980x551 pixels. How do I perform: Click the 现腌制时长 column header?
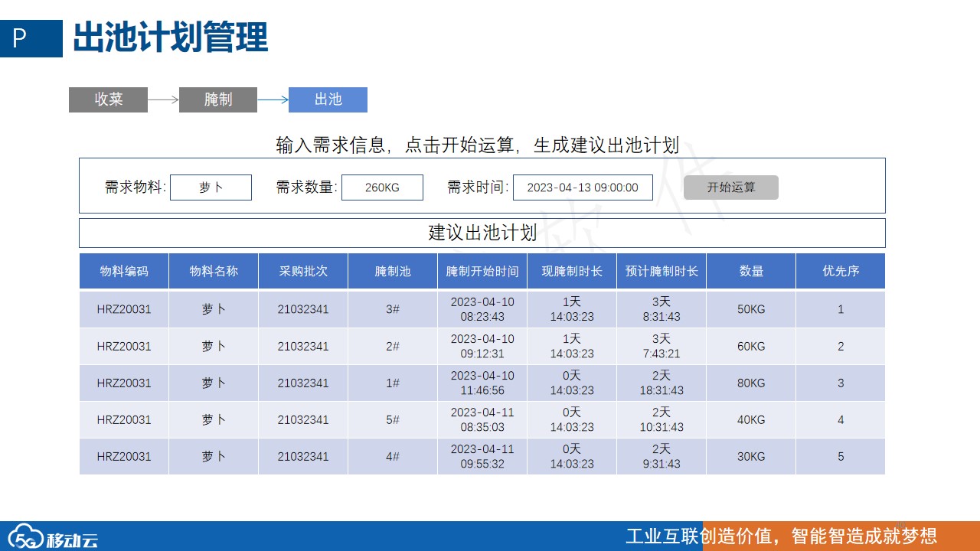(572, 271)
